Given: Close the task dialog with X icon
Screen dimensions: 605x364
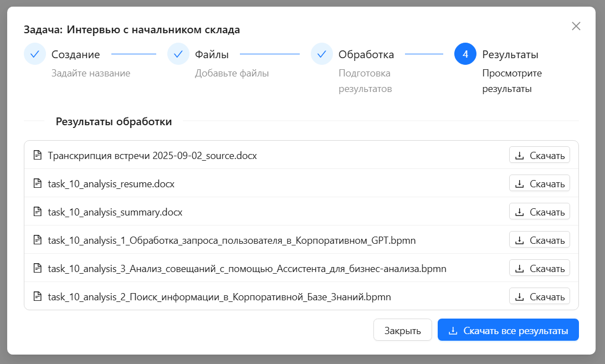Looking at the screenshot, I should coord(576,26).
